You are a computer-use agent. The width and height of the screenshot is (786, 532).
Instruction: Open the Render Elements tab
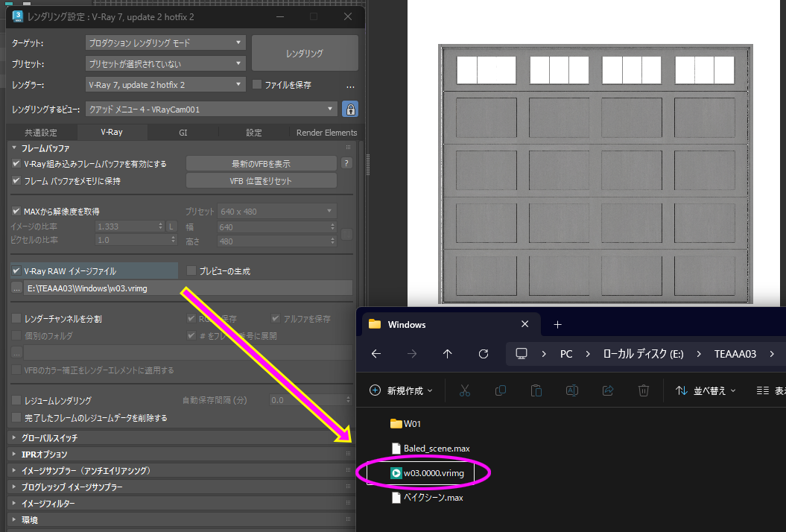point(326,133)
